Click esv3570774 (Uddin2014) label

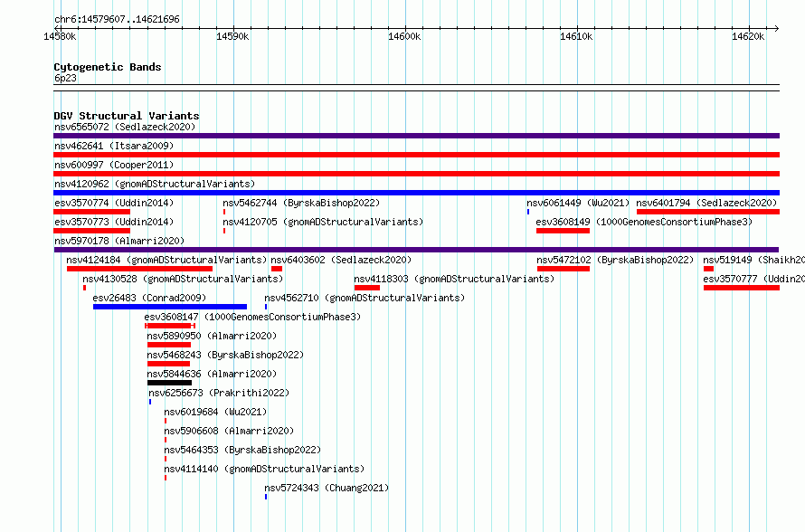114,203
